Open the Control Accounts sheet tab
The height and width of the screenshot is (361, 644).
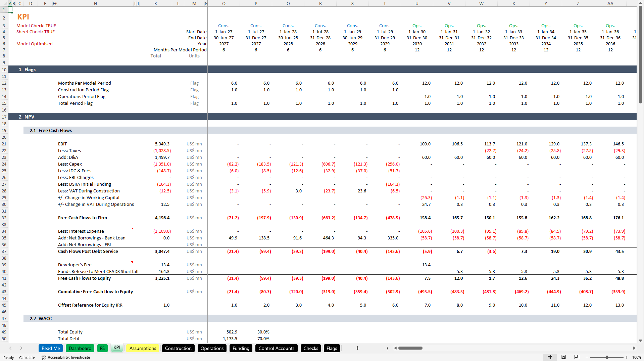pos(277,348)
